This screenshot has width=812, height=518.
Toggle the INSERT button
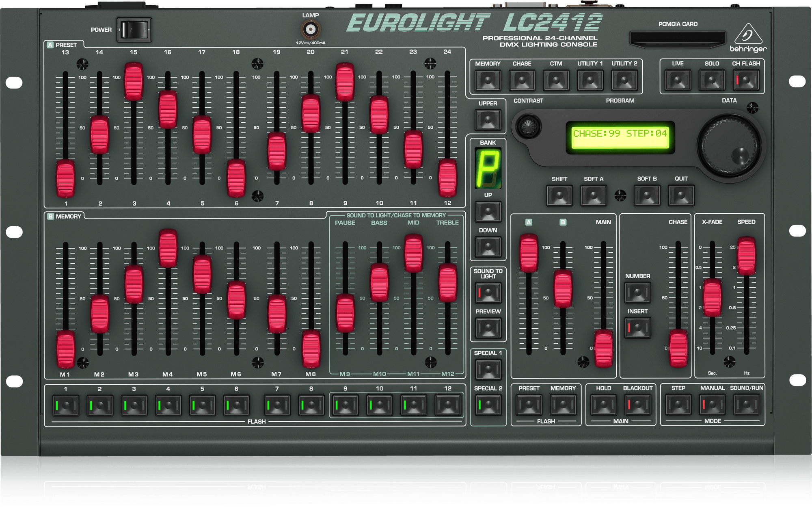pos(637,328)
